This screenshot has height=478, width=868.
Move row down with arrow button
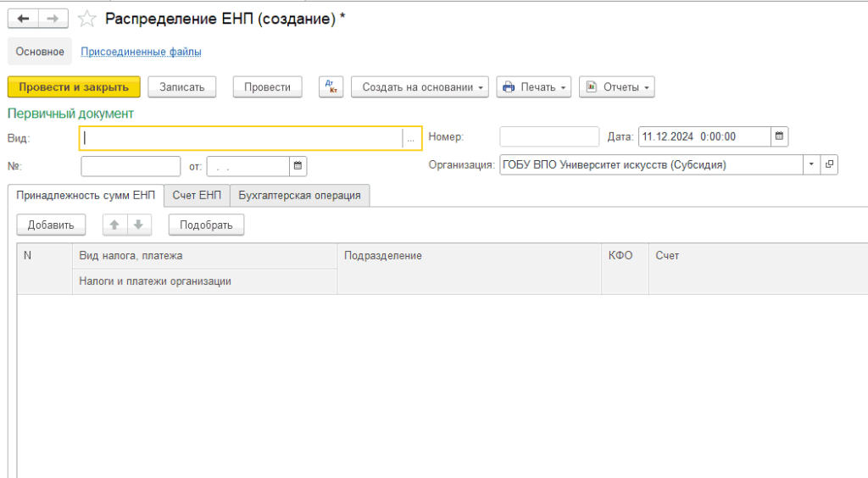point(137,225)
